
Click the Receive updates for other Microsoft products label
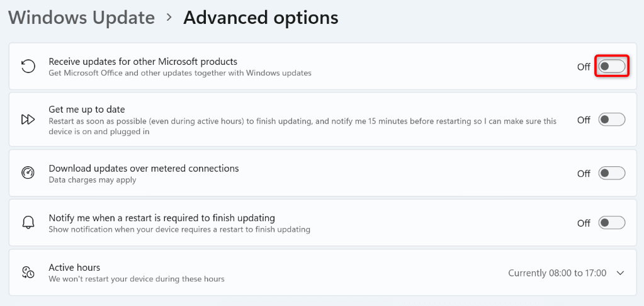click(x=143, y=62)
